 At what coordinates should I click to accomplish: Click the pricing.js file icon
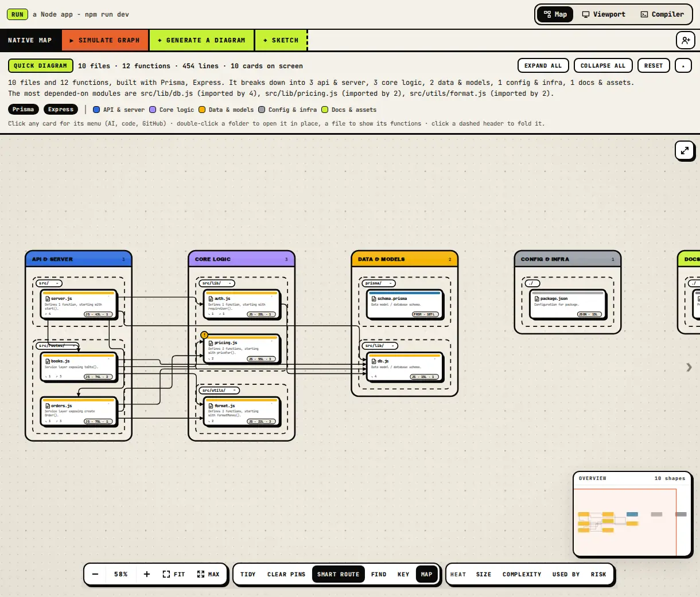coord(211,343)
